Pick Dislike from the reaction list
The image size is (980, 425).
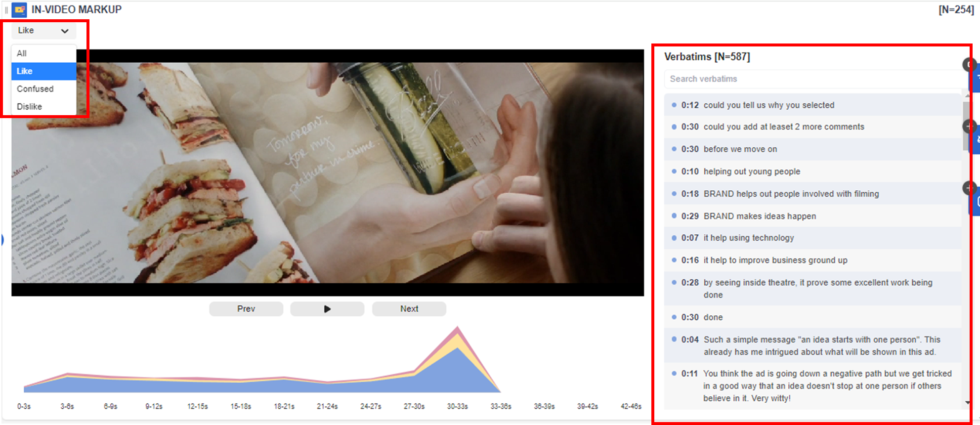click(x=43, y=107)
